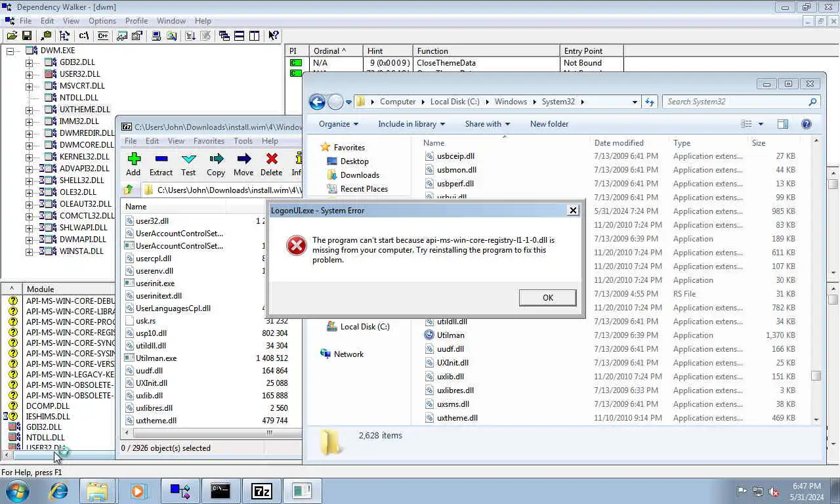The width and height of the screenshot is (840, 504).
Task: Click Downloads in Explorer Favorites
Action: (360, 175)
